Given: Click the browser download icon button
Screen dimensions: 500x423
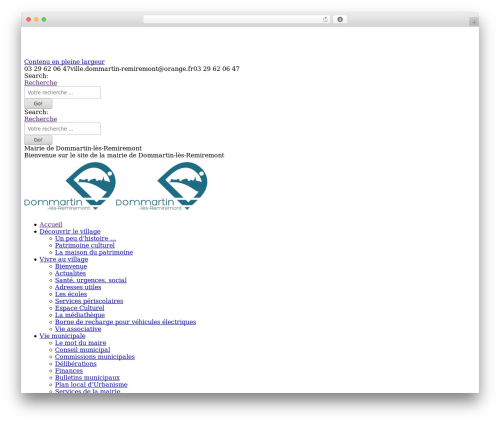Looking at the screenshot, I should (340, 20).
